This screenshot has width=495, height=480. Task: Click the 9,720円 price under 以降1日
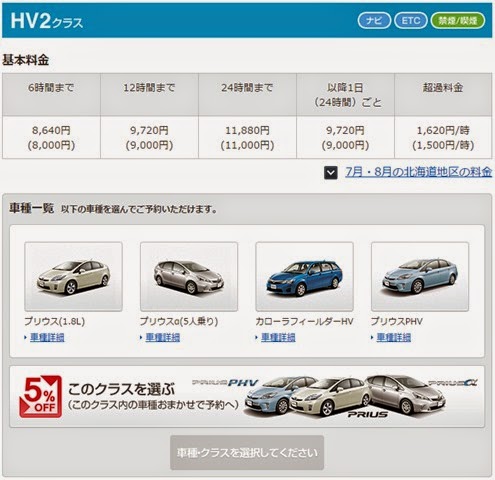pyautogui.click(x=345, y=137)
